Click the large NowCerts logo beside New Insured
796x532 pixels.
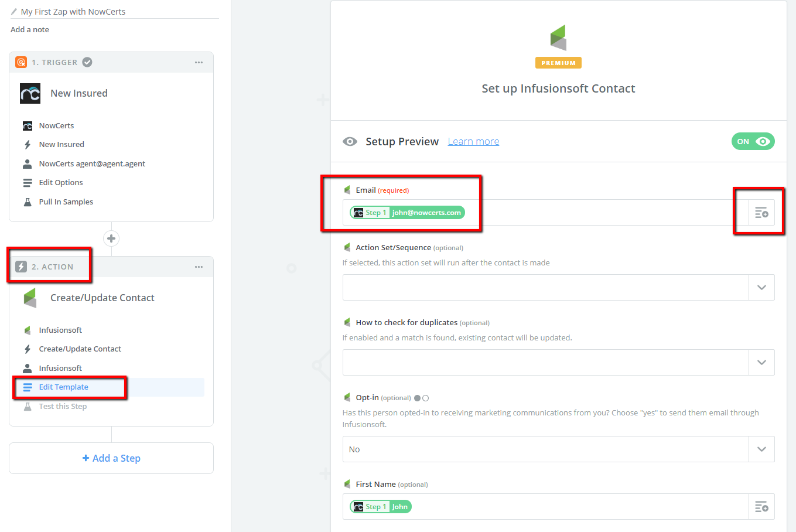click(30, 93)
